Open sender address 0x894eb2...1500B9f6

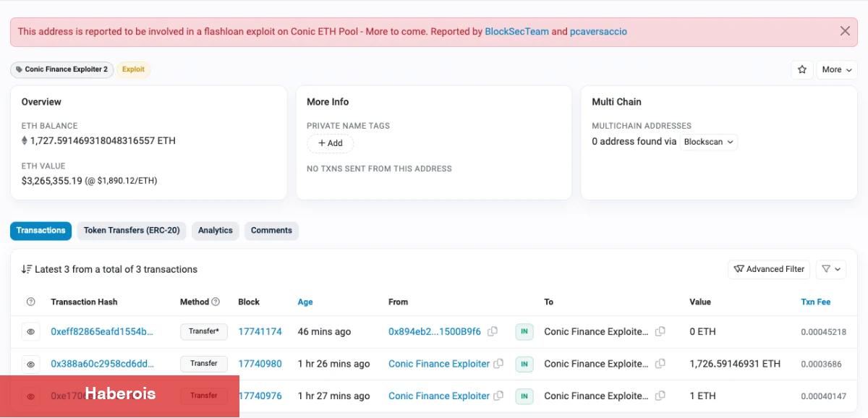point(435,332)
